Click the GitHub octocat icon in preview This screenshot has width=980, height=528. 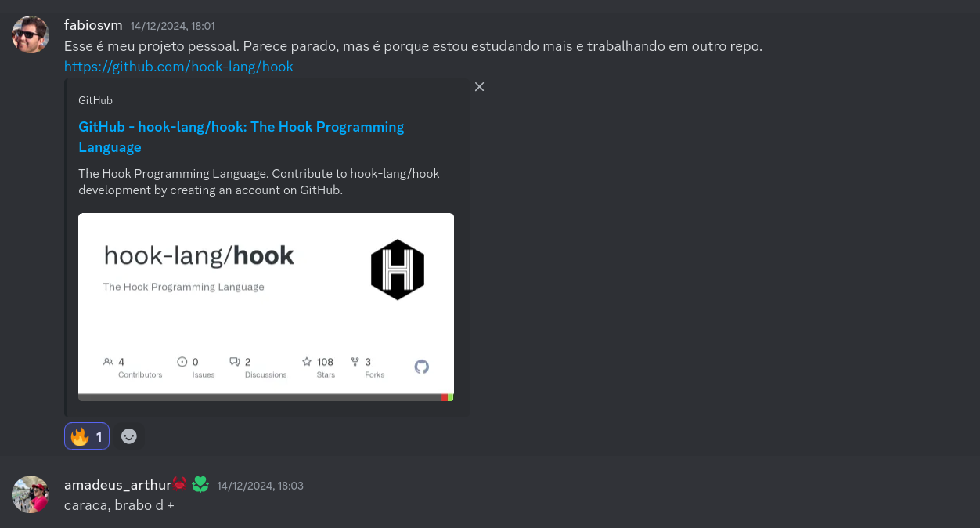[x=422, y=367]
